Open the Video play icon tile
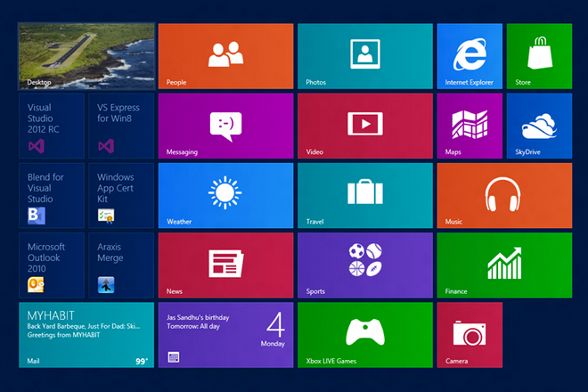Viewport: 588px width, 392px height. (365, 126)
